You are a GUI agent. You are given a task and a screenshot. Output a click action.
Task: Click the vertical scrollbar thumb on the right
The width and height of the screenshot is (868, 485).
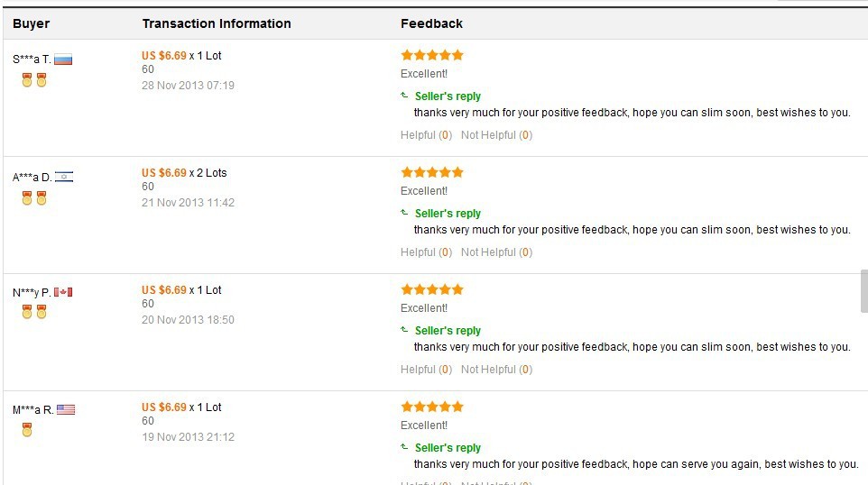coord(864,291)
